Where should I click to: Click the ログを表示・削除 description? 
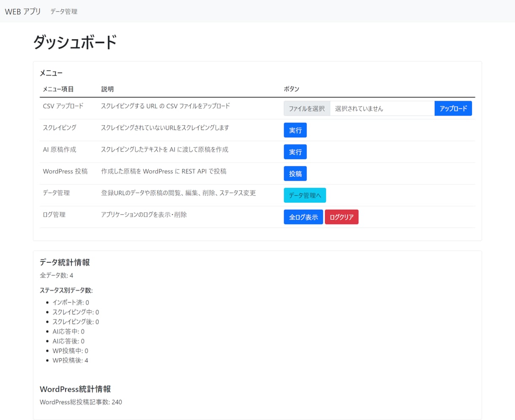click(x=144, y=214)
